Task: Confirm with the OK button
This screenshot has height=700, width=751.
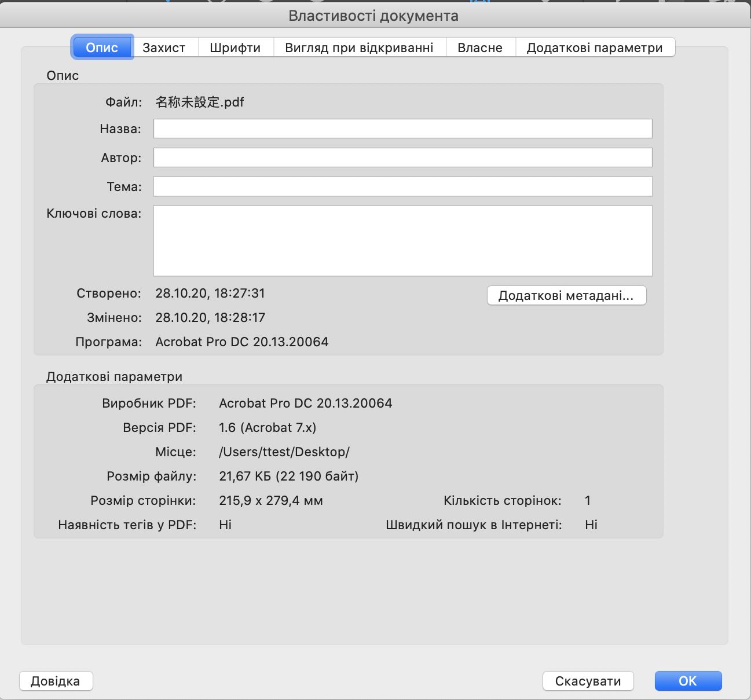Action: tap(688, 681)
